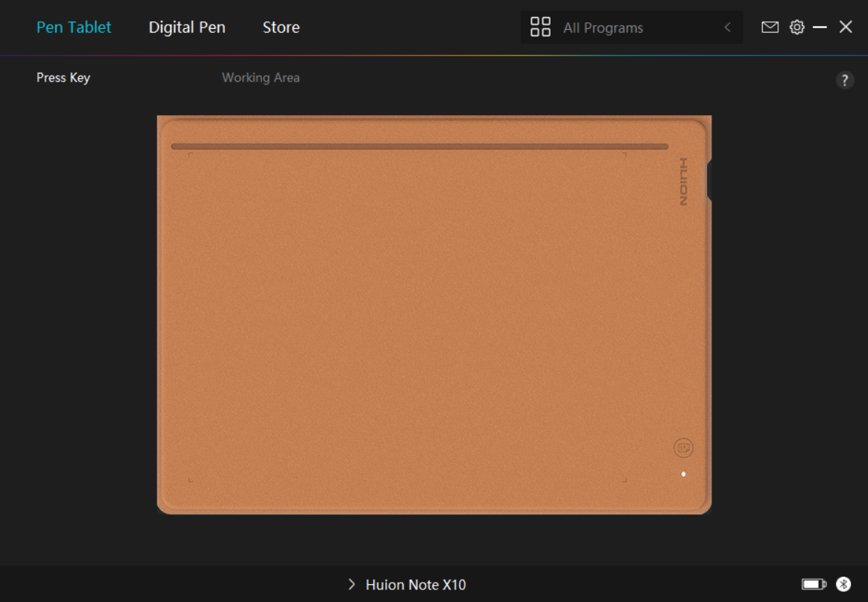Click the Huion Note X10 device name
The width and height of the screenshot is (868, 602).
(415, 585)
